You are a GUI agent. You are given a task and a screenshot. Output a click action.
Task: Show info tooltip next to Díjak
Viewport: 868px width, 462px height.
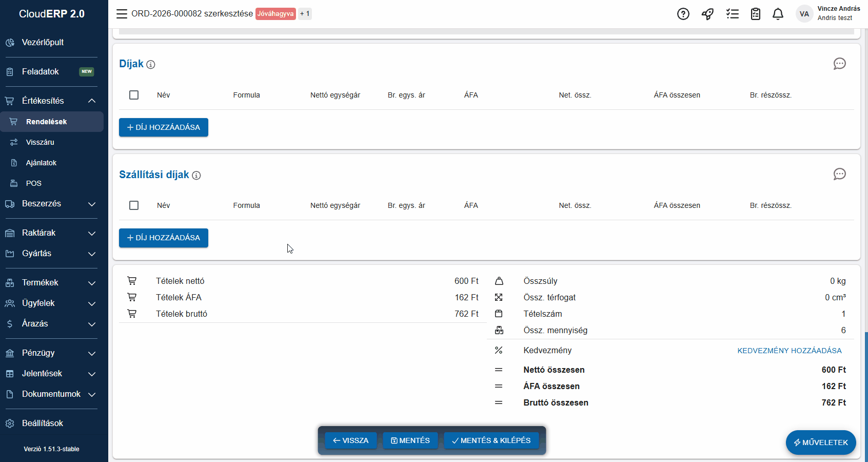pyautogui.click(x=151, y=65)
